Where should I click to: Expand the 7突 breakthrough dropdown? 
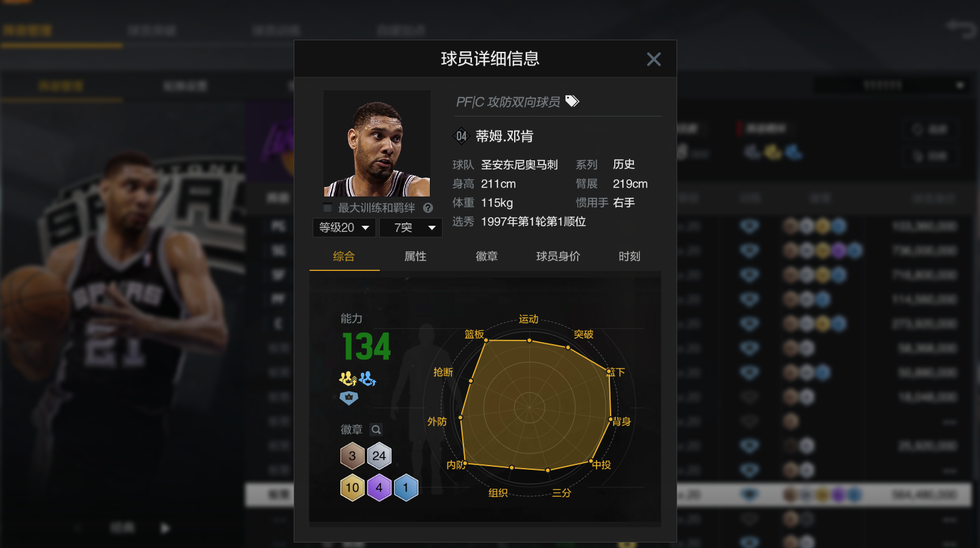click(411, 228)
